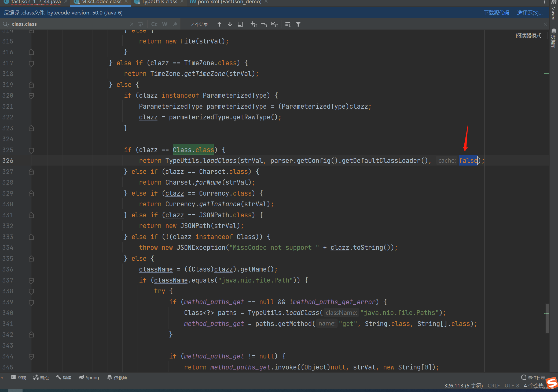Change the 4 个空格 indent setting

[x=534, y=386]
